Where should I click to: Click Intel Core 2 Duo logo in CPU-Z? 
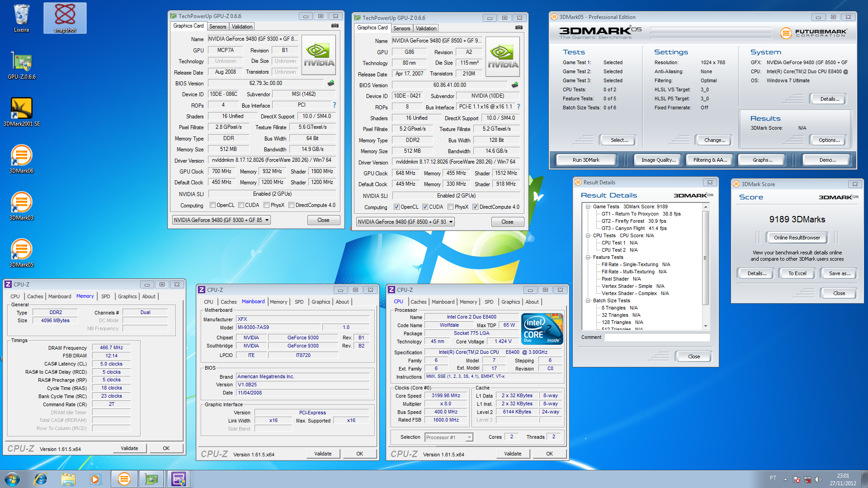[x=542, y=329]
